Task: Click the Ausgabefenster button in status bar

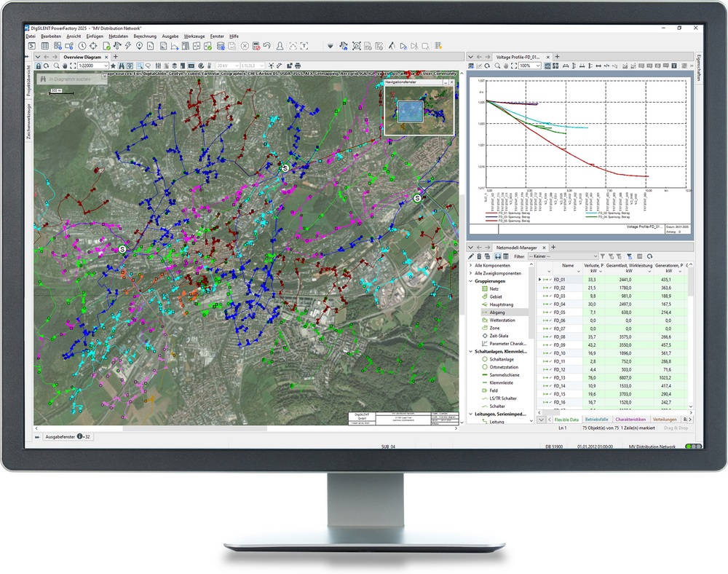Action: (x=60, y=437)
